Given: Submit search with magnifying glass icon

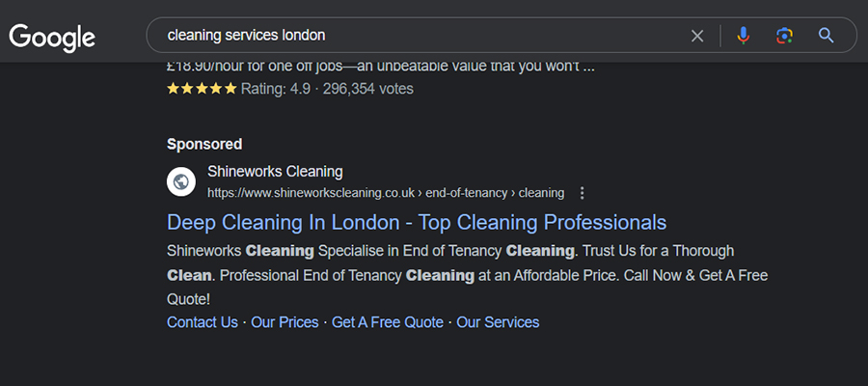Looking at the screenshot, I should pyautogui.click(x=826, y=36).
